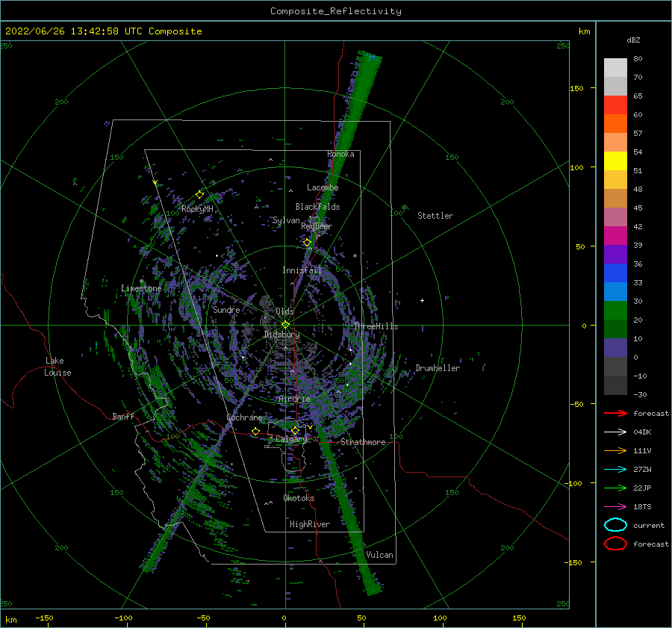Click the Sylvan label
The image size is (672, 628).
point(286,220)
